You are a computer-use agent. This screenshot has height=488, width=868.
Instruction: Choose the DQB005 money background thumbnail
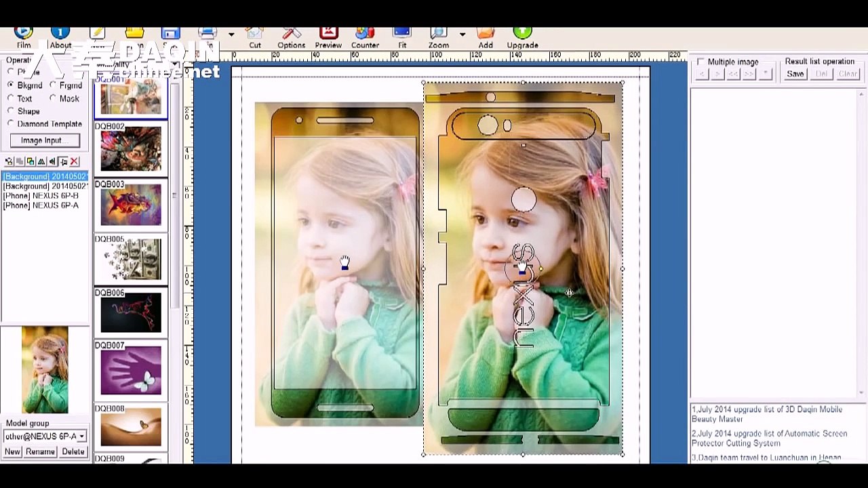point(131,259)
